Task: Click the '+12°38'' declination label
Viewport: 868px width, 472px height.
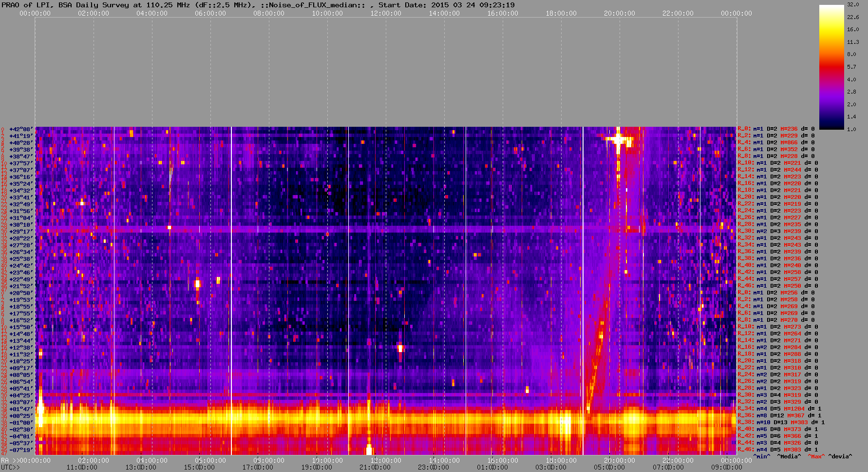Action: (x=21, y=348)
